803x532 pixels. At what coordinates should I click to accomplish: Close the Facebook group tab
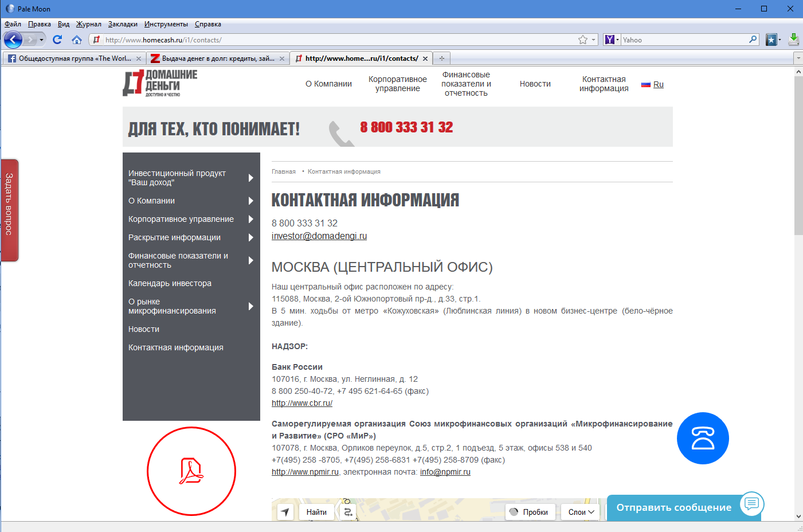(x=138, y=58)
